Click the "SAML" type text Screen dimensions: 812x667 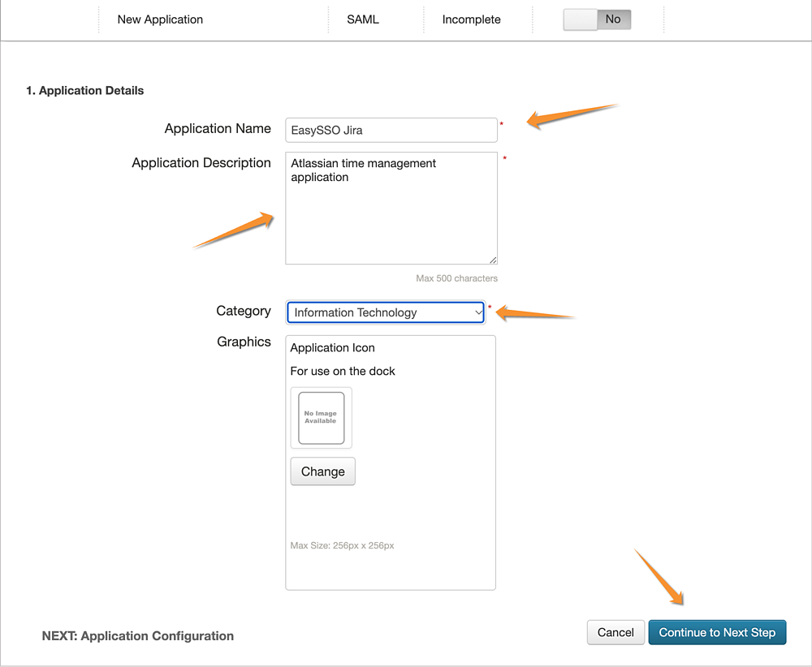point(363,19)
